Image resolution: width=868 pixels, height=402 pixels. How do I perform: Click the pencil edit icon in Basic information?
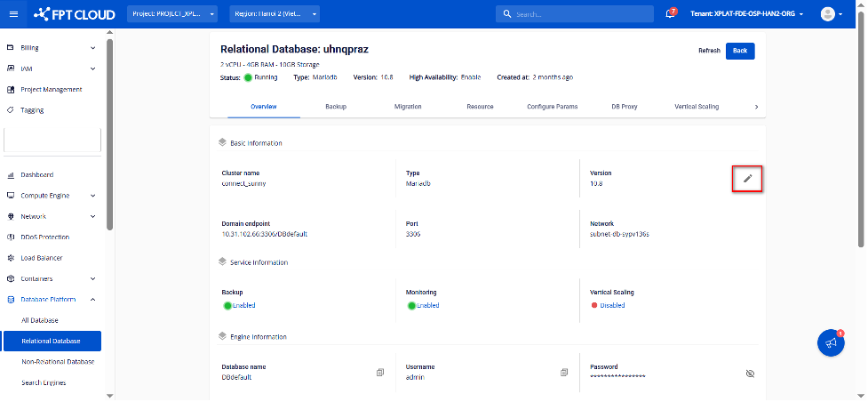pyautogui.click(x=747, y=179)
